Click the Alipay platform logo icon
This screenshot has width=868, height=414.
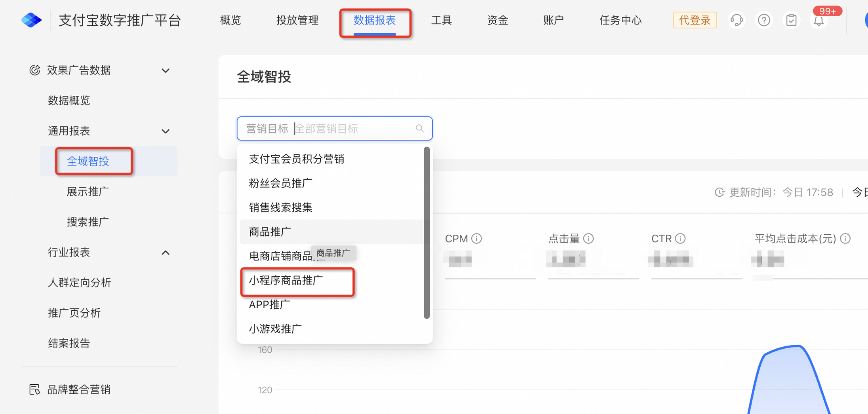[32, 20]
